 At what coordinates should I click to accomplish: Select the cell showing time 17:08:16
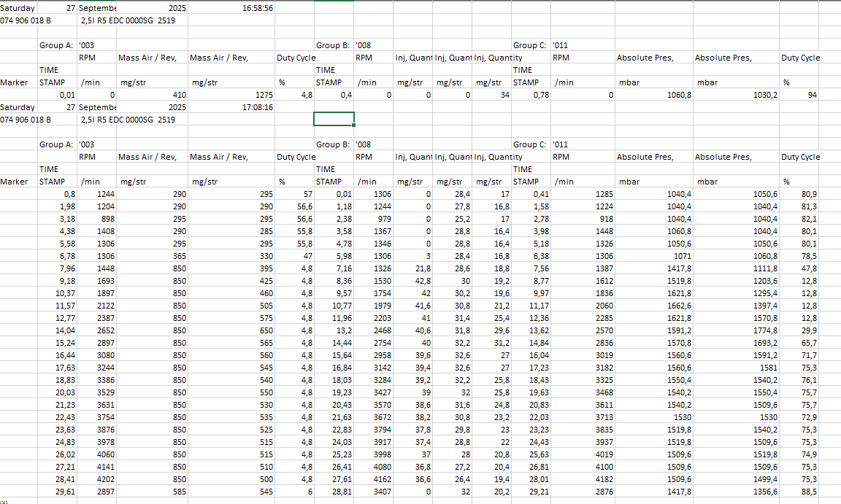[x=258, y=107]
